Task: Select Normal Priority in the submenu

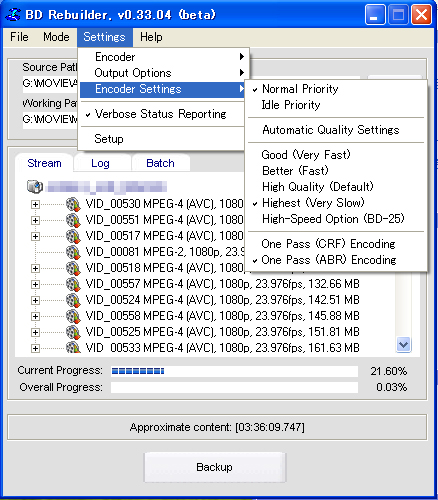Action: (336, 89)
